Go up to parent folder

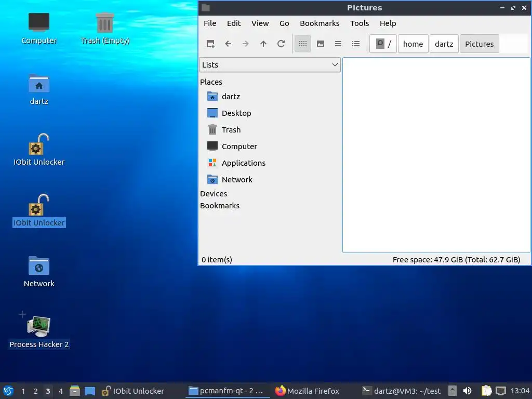(x=263, y=44)
